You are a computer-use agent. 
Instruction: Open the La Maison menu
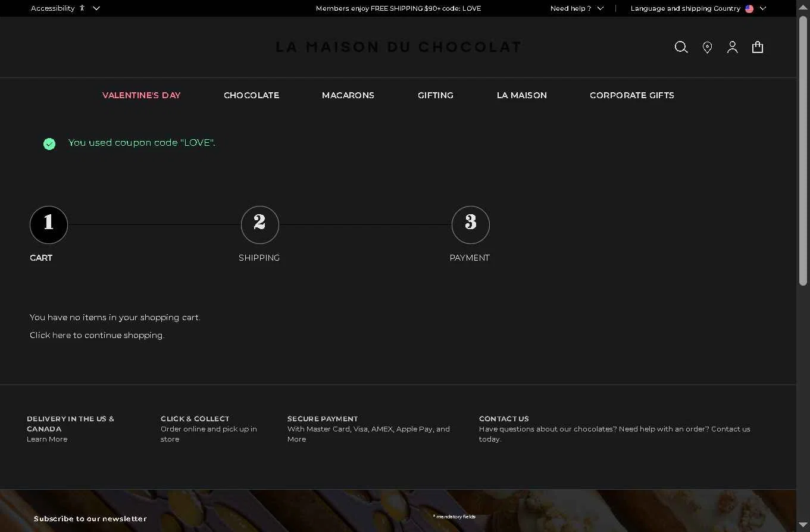pyautogui.click(x=522, y=95)
